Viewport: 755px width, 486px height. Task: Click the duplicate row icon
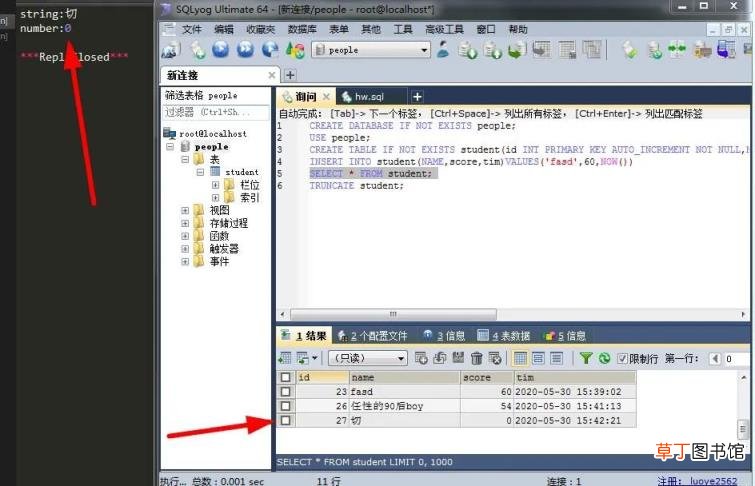(x=440, y=358)
